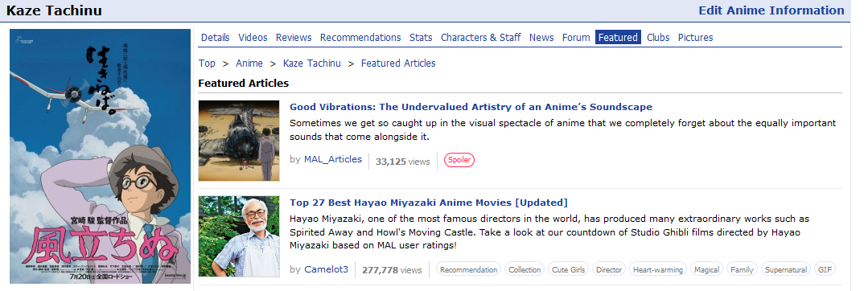Click the Heart-warming tag
This screenshot has height=291, width=868.
point(658,270)
